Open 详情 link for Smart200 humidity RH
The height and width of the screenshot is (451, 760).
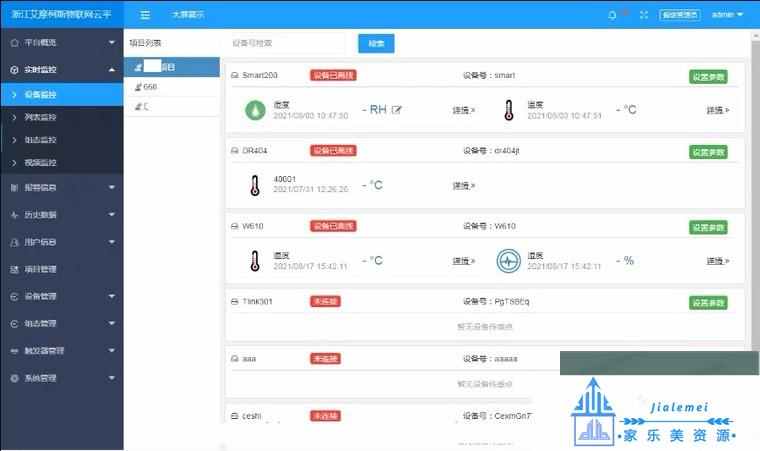(463, 111)
